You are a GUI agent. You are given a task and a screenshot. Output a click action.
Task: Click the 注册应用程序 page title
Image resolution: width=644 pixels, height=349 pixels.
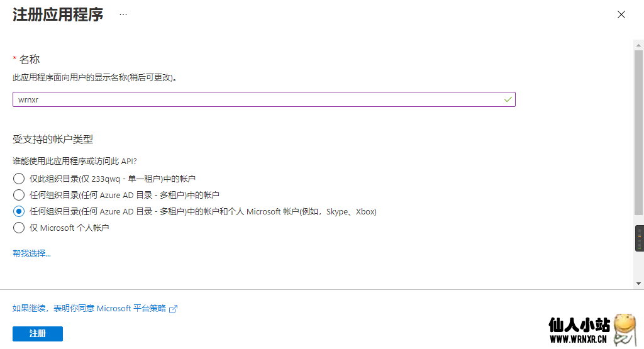point(58,15)
